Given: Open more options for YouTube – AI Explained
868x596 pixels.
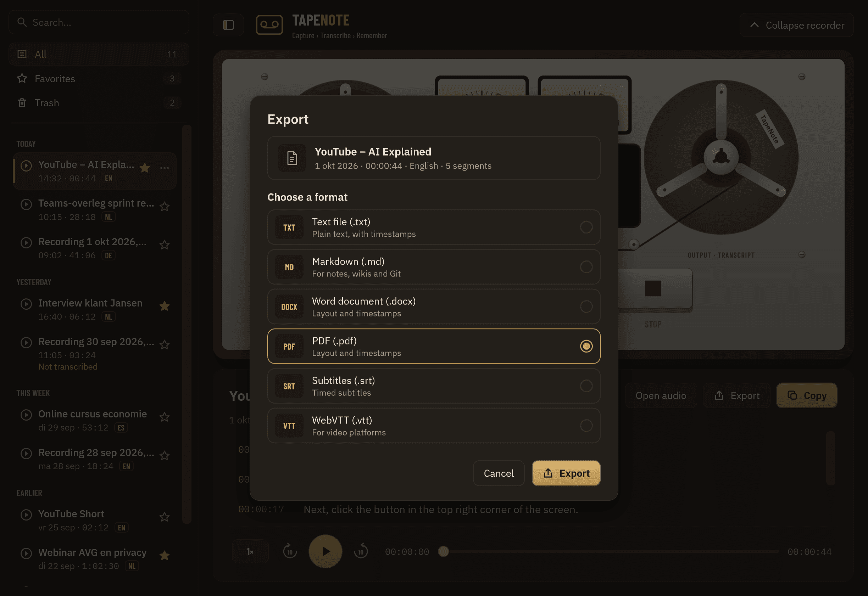Looking at the screenshot, I should coord(165,168).
